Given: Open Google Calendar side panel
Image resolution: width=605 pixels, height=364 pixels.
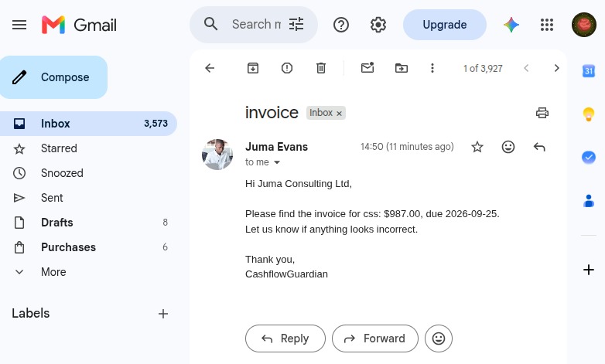Looking at the screenshot, I should [x=589, y=71].
